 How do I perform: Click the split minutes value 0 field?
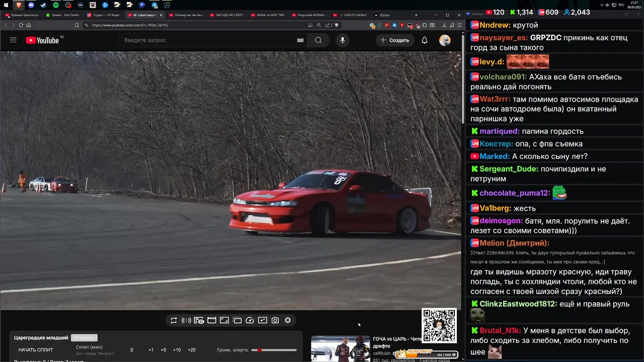click(x=132, y=350)
